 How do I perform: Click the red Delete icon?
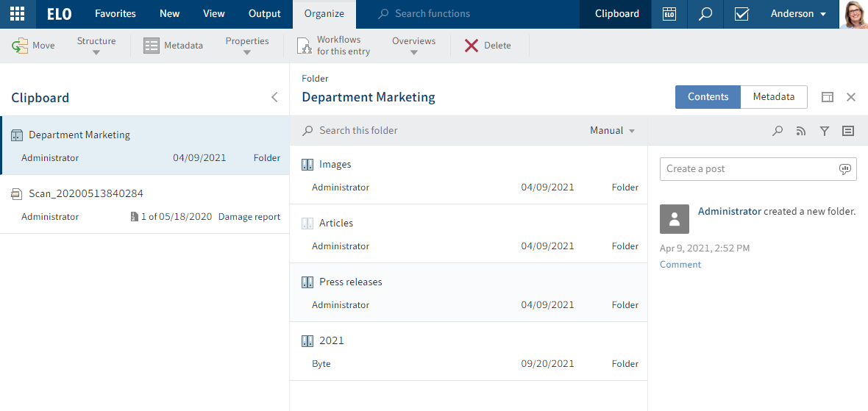point(472,46)
